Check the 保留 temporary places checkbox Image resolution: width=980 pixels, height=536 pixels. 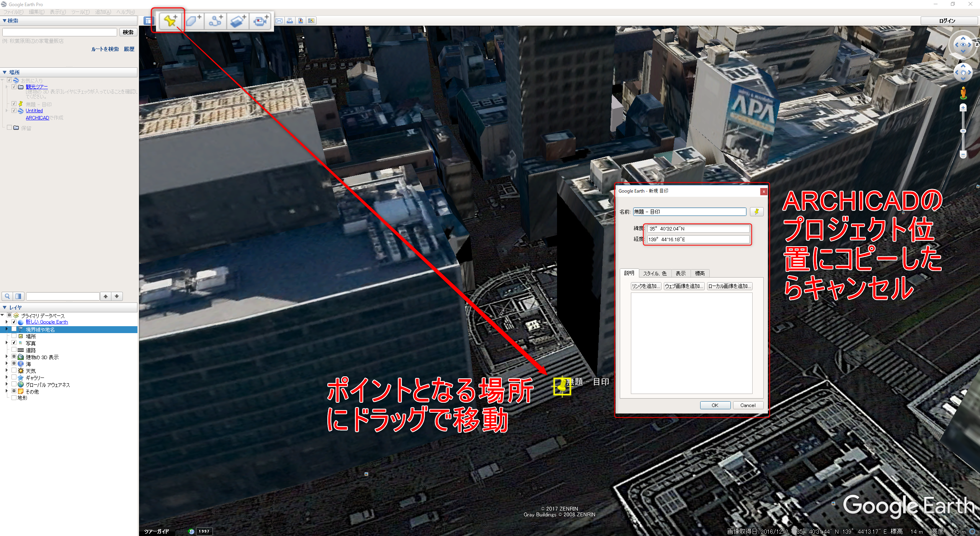(x=10, y=127)
